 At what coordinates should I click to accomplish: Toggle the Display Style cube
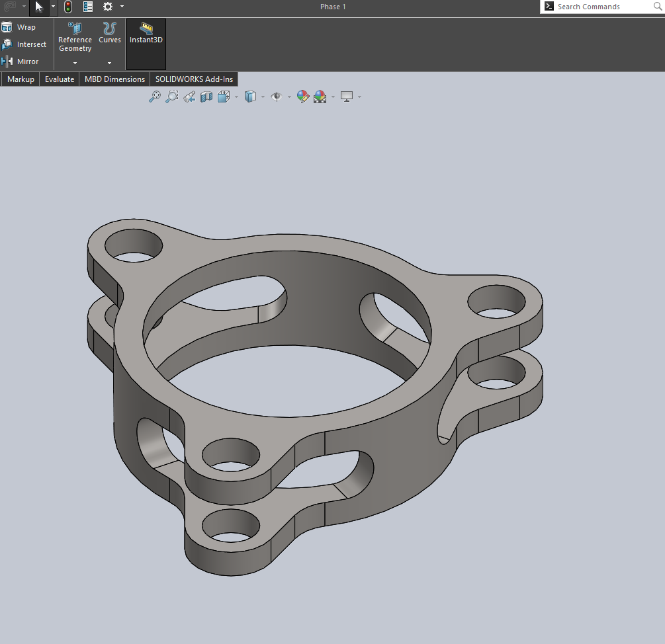[x=251, y=97]
